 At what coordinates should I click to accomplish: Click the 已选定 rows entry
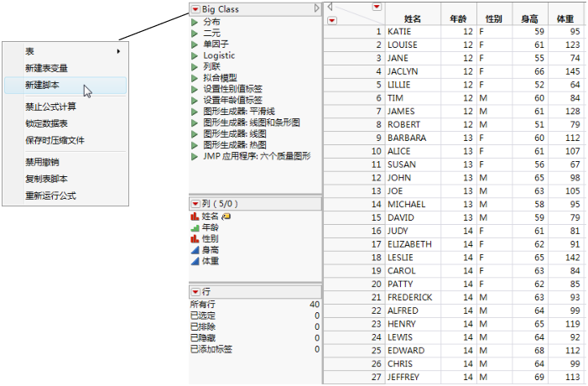click(x=255, y=316)
